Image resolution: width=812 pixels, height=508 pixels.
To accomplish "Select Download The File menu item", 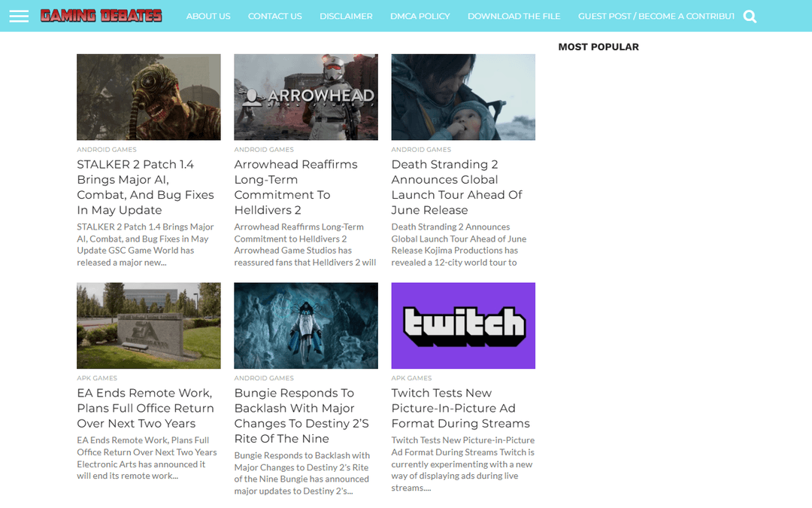I will pos(514,16).
